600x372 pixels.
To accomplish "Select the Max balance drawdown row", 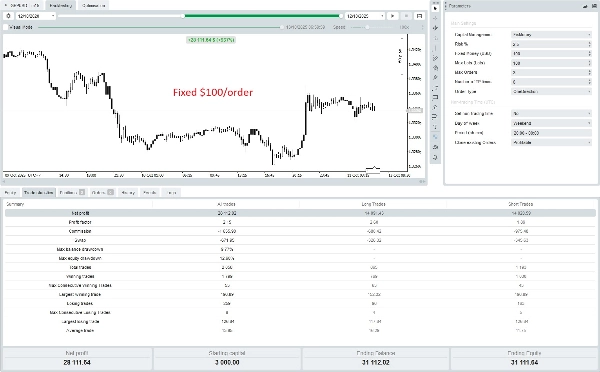I will coord(300,249).
